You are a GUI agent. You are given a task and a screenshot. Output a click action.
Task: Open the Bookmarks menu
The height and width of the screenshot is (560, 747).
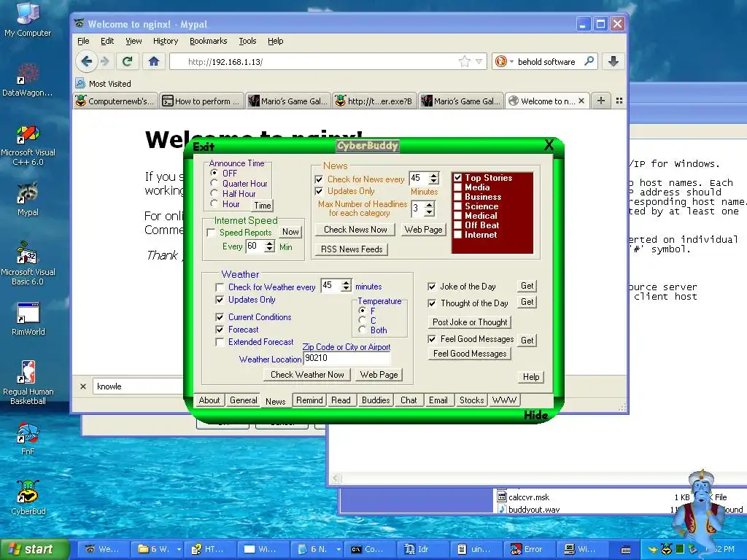(x=208, y=41)
